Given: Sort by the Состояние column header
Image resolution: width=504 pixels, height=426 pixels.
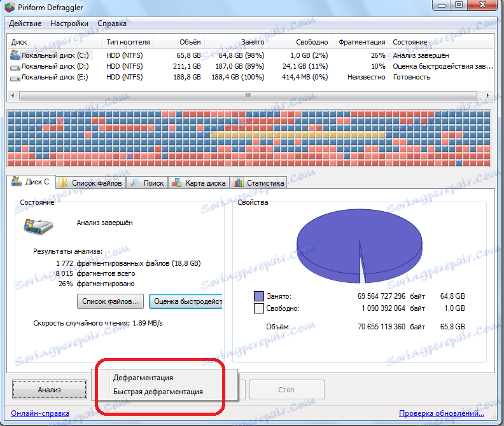Looking at the screenshot, I should tap(441, 42).
